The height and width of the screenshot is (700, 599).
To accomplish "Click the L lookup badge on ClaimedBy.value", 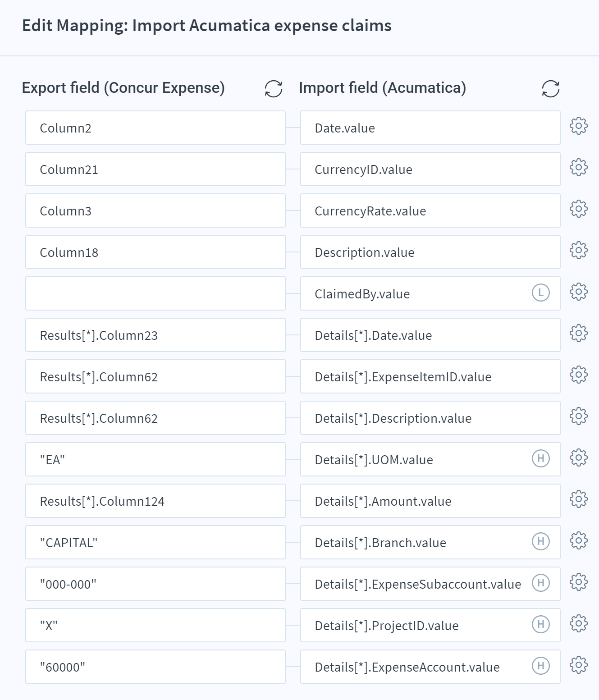I will coord(541,293).
